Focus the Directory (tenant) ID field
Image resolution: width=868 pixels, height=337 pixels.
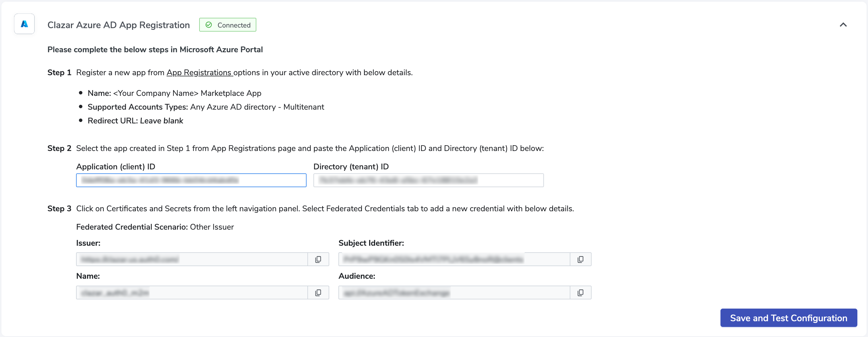point(428,180)
